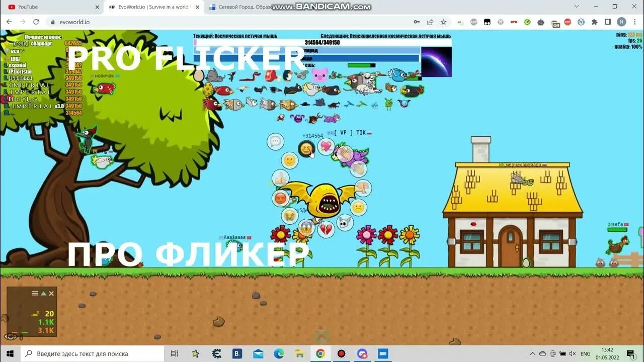Open the green checkmark extension
The image size is (644, 362).
click(x=527, y=22)
